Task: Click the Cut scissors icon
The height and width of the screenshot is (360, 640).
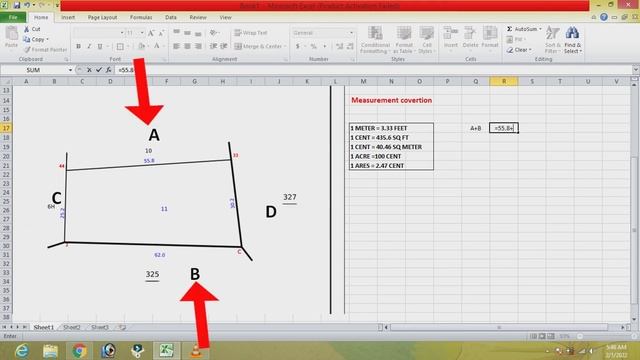Action: (27, 29)
